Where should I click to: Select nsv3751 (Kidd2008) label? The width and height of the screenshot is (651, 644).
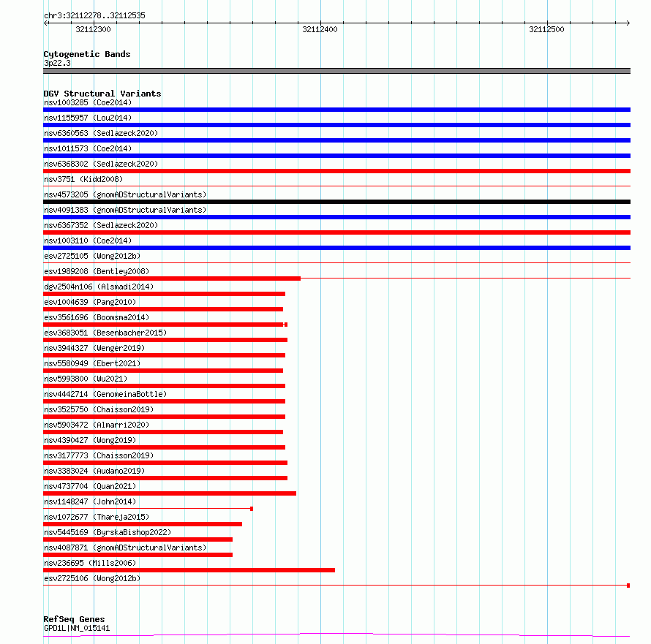pos(83,179)
